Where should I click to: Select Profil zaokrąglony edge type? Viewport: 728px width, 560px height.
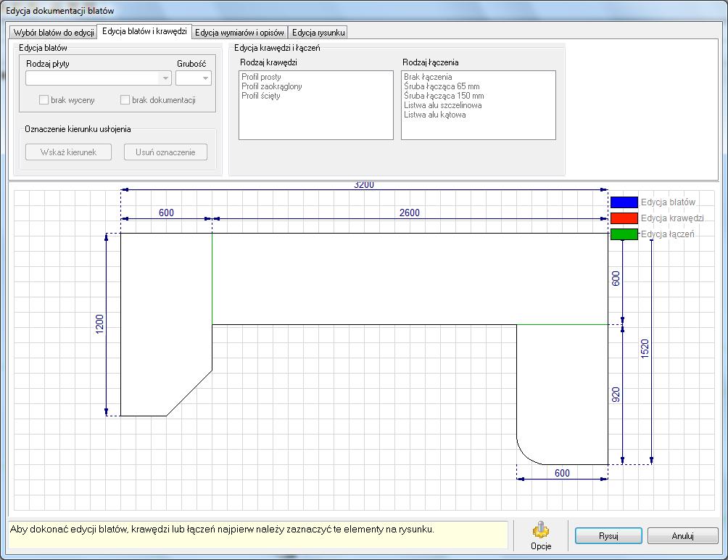[x=272, y=86]
